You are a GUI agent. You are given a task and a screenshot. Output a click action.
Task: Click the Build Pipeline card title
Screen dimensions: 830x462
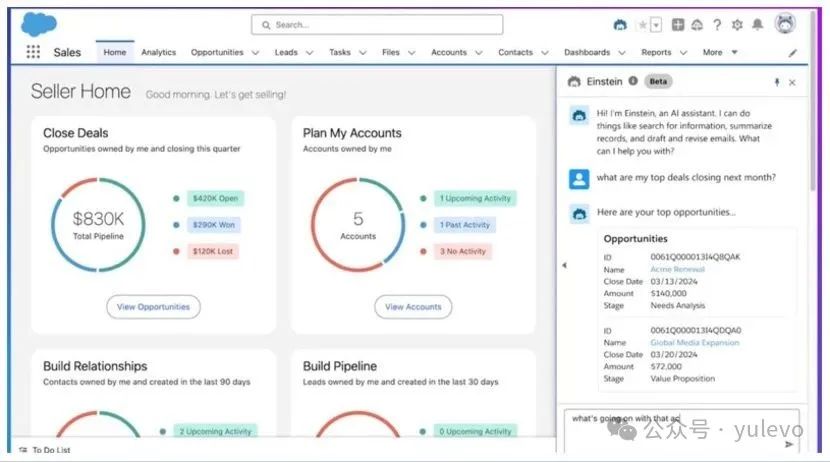coord(340,366)
